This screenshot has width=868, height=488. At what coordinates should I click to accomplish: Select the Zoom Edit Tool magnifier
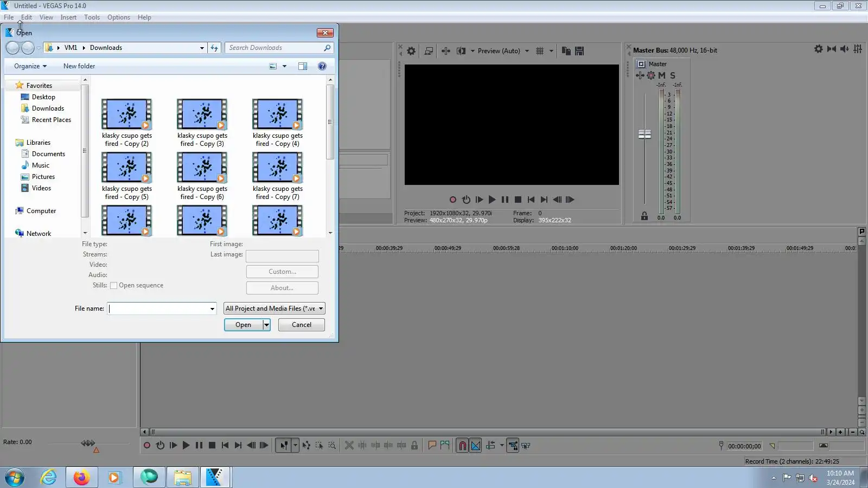(332, 446)
